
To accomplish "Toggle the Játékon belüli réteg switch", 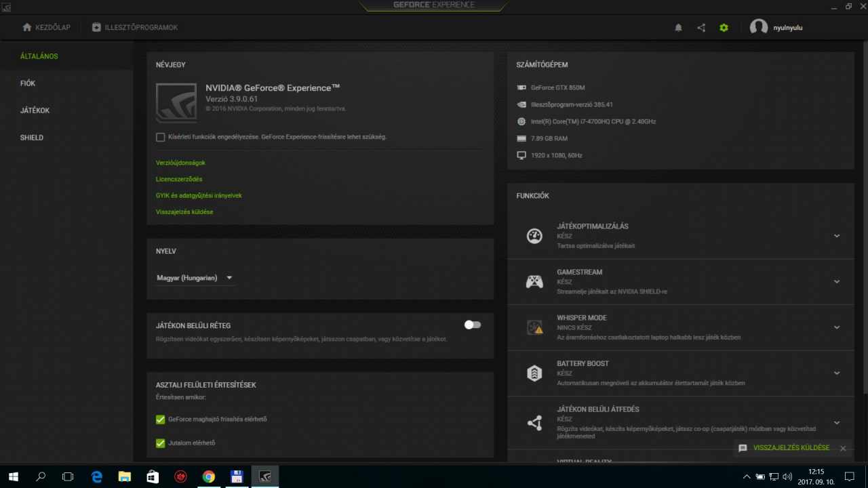I will coord(473,325).
